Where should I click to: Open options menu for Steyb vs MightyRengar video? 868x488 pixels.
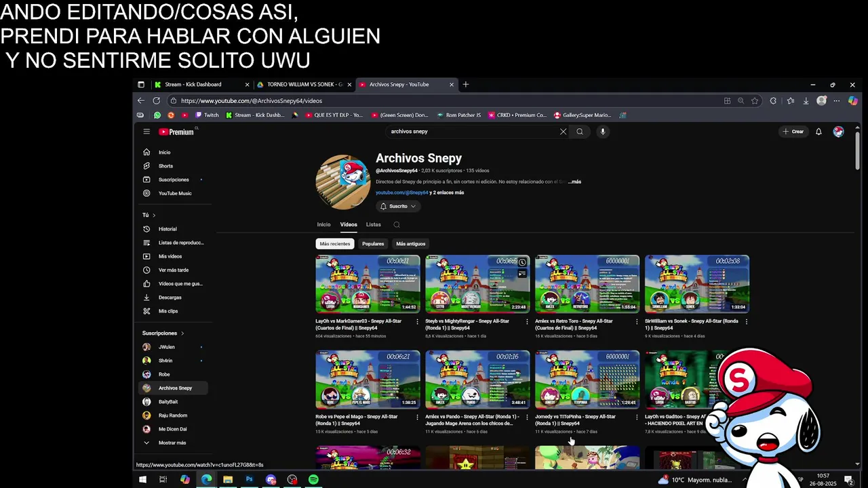point(527,322)
